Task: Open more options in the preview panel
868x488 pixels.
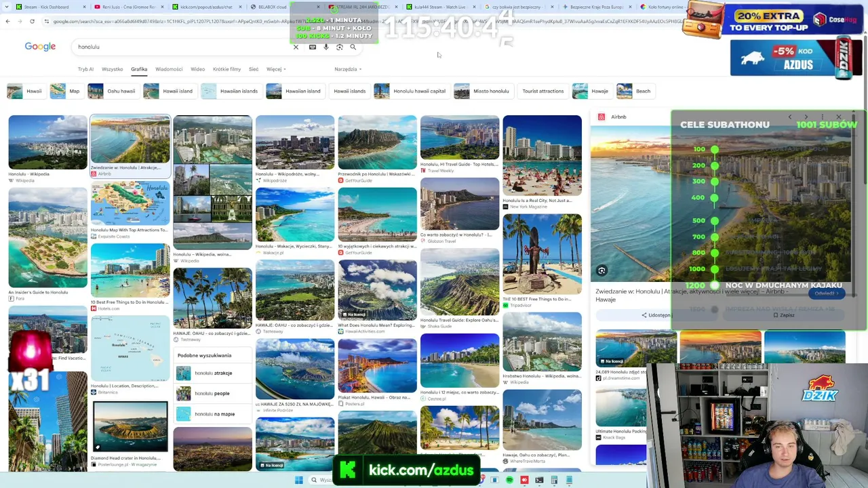Action: [823, 117]
